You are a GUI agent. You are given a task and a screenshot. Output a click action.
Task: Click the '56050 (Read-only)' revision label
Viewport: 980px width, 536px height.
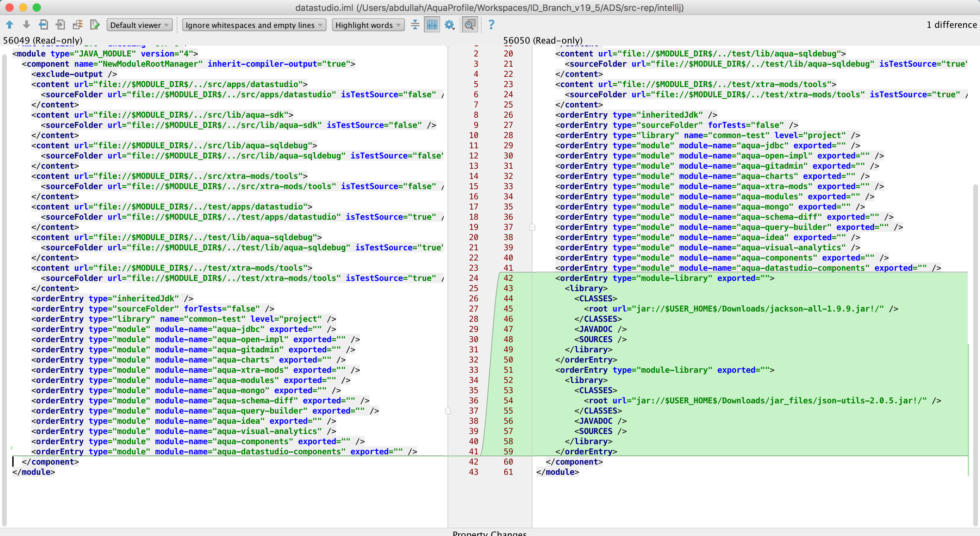pos(543,40)
